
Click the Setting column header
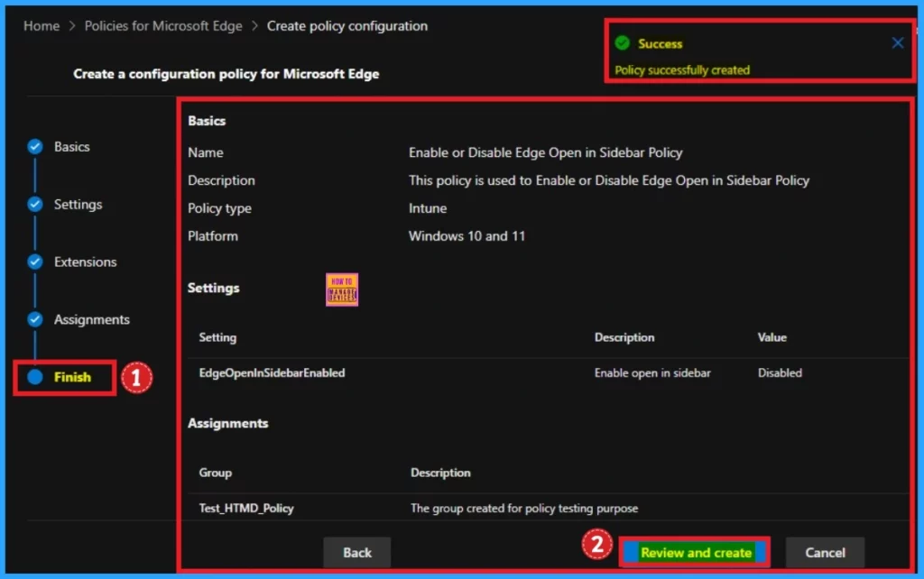[x=217, y=337]
